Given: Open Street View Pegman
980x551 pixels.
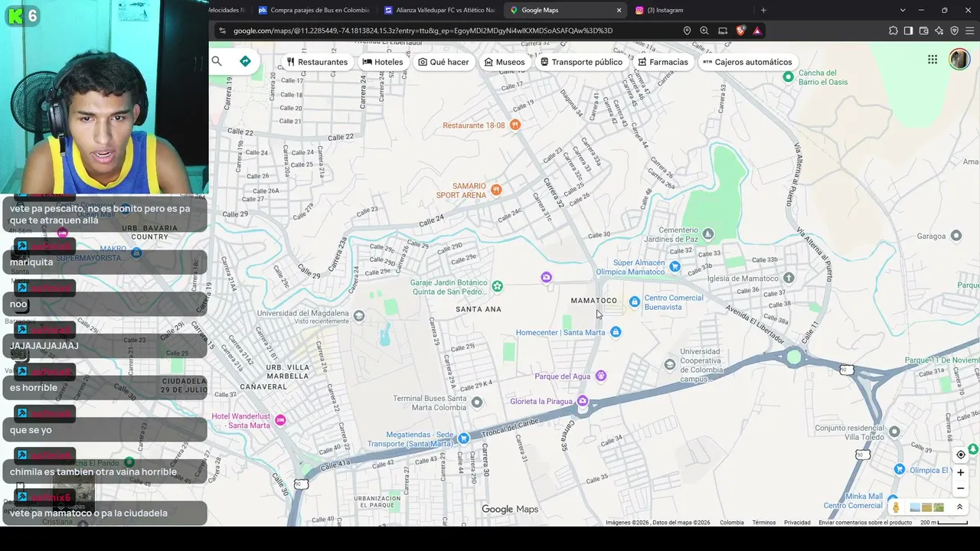Looking at the screenshot, I should (x=896, y=507).
